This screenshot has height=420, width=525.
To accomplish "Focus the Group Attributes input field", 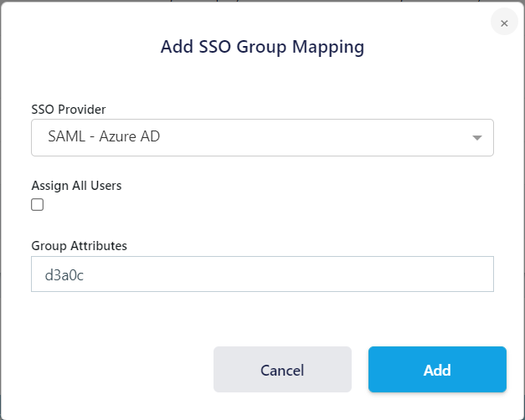I will click(261, 274).
